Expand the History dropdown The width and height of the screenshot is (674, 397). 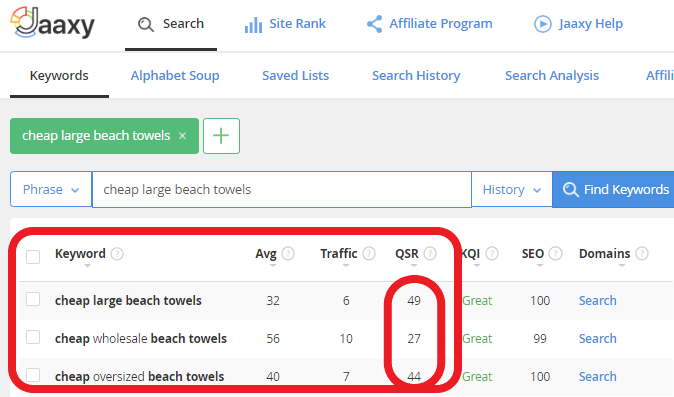coord(512,189)
